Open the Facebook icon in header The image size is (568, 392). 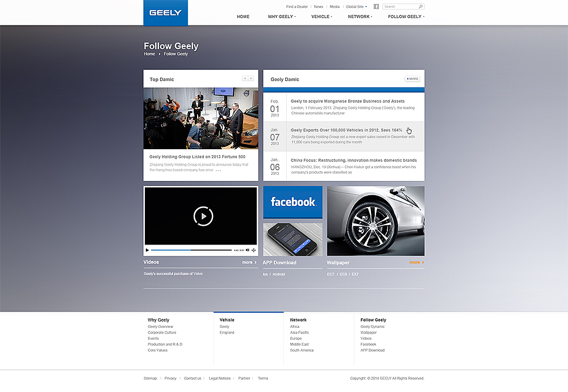point(376,6)
